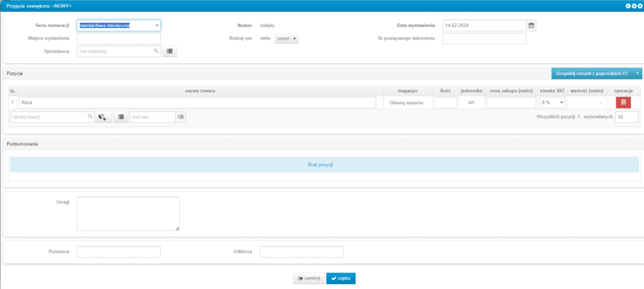The image size is (644, 289).
Task: Click the search icon in dodaj towar field
Action: tap(91, 117)
